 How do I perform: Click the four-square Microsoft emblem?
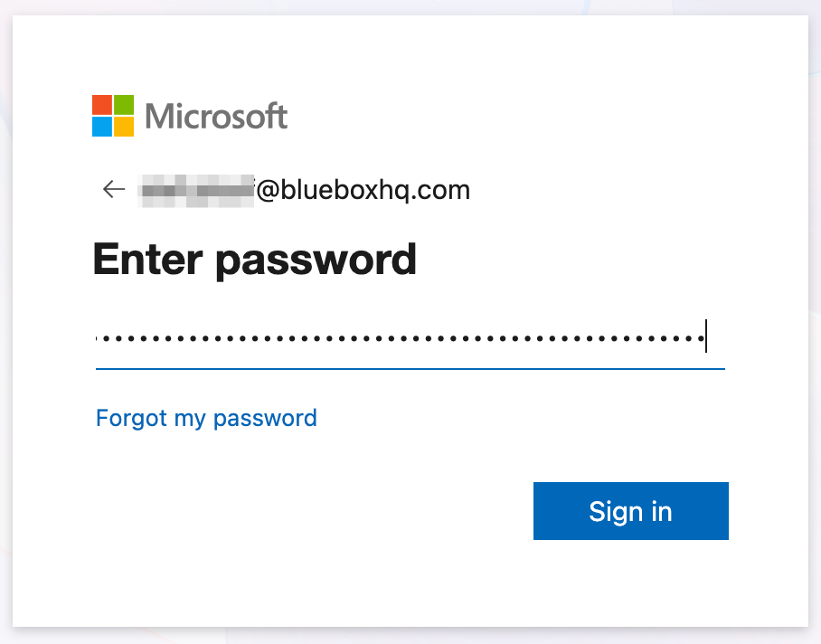(x=110, y=116)
